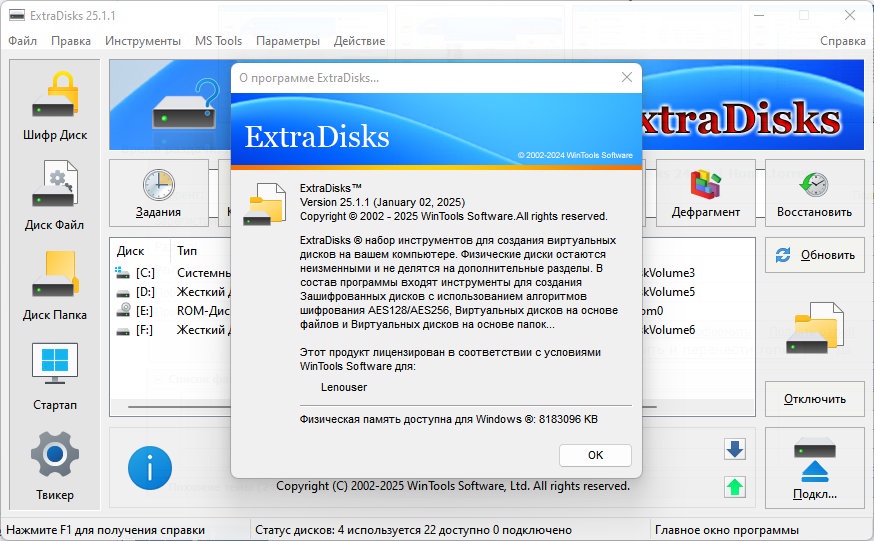Screen dimensions: 874x541
Task: Click the ROM-Дис type cell
Action: 203,310
